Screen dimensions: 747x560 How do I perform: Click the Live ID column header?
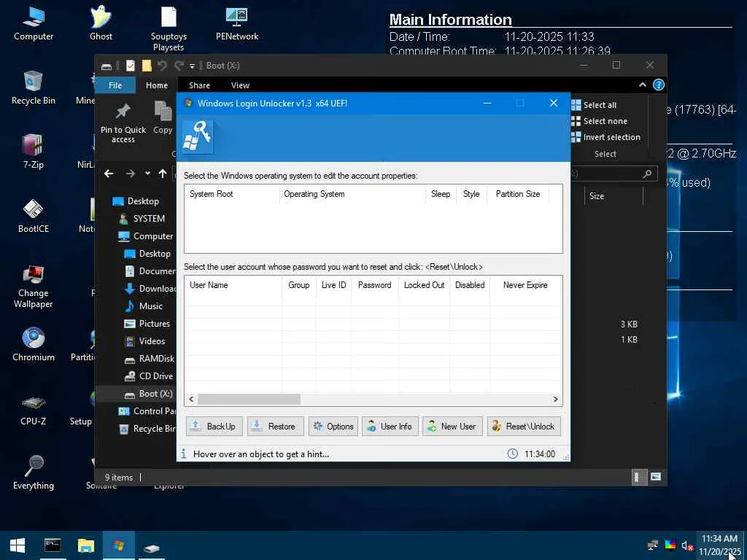point(333,285)
